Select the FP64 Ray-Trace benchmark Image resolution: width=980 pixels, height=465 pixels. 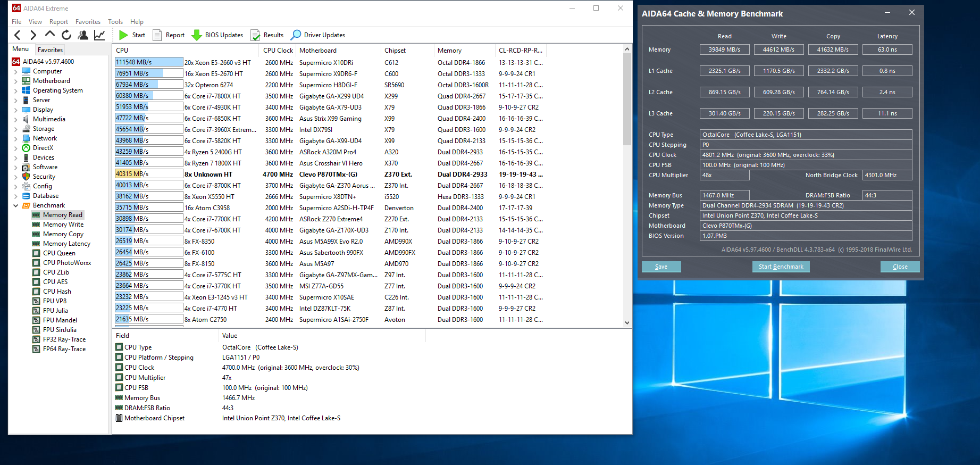64,349
